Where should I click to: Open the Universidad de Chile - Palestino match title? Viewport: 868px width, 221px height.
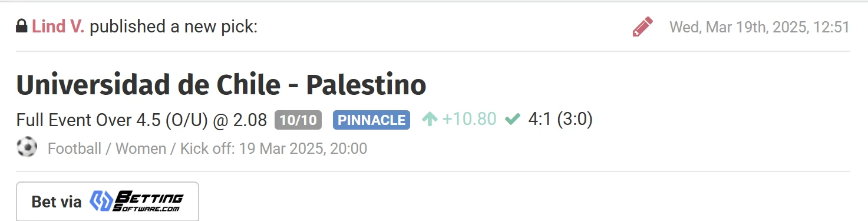click(221, 85)
